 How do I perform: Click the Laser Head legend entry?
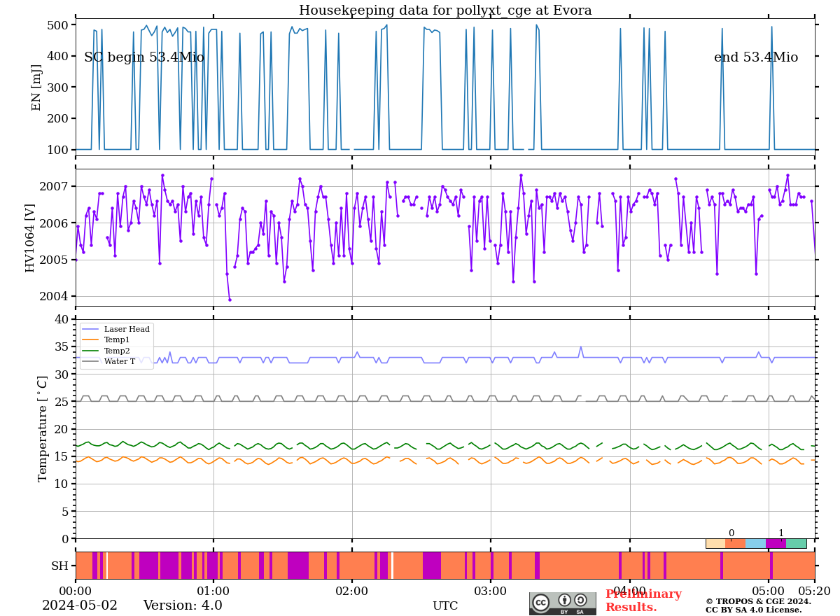tap(116, 329)
